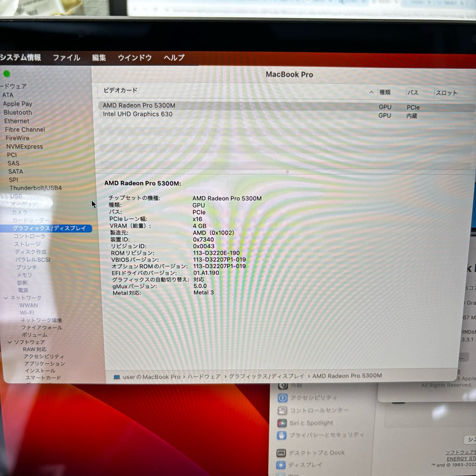Select the AMD Radeon Pro 5300M row
Screen dimensions: 476x476
pos(286,106)
